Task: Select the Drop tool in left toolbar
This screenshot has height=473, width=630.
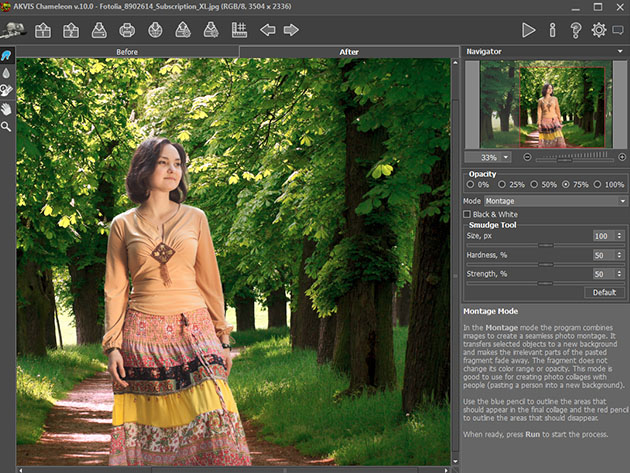Action: point(7,73)
